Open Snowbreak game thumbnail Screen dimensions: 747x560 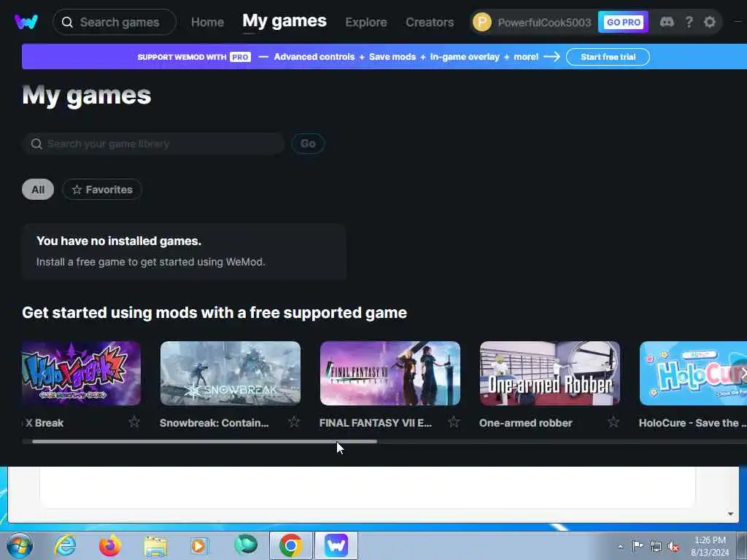click(231, 373)
